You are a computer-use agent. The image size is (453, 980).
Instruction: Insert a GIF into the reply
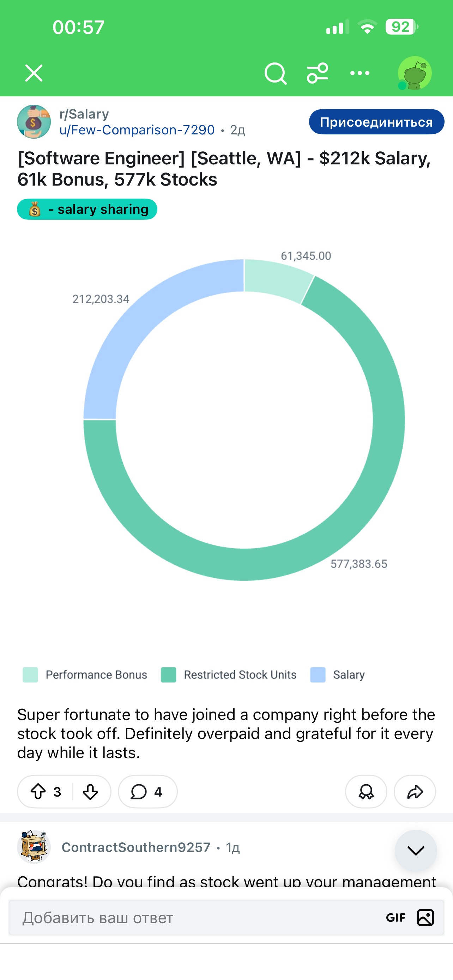click(x=395, y=918)
